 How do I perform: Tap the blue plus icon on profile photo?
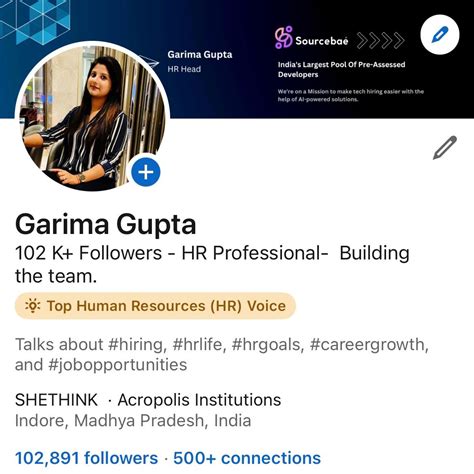click(146, 172)
